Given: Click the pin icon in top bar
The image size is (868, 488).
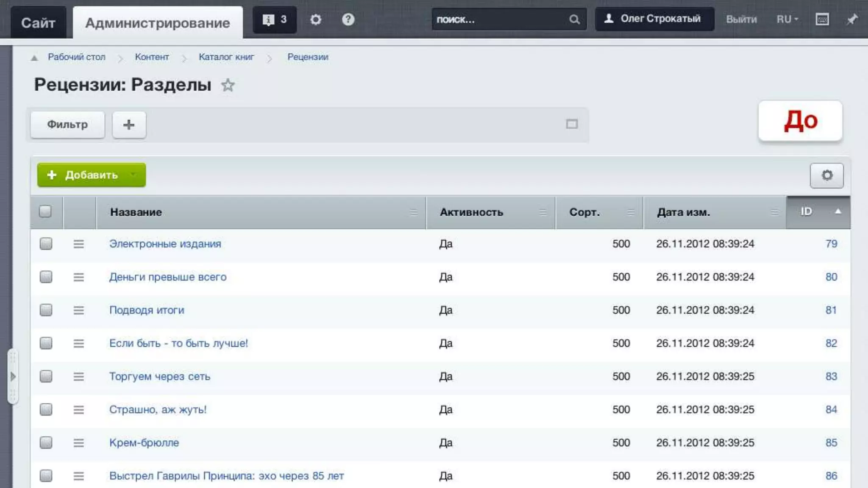Looking at the screenshot, I should [x=851, y=19].
